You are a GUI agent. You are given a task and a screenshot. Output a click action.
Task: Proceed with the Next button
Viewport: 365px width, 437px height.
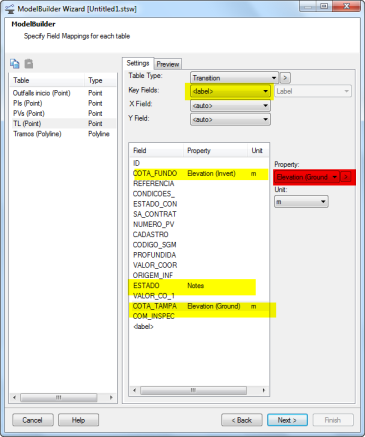pyautogui.click(x=287, y=420)
